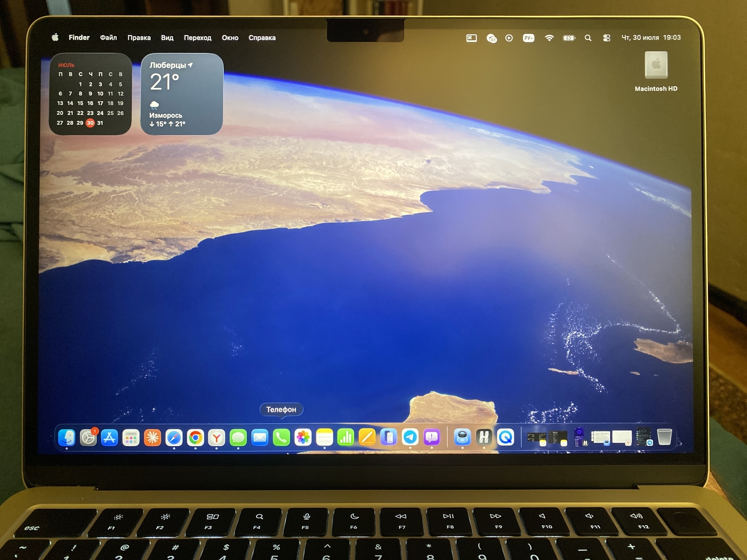Launch Google Chrome from the Dock

point(195,437)
